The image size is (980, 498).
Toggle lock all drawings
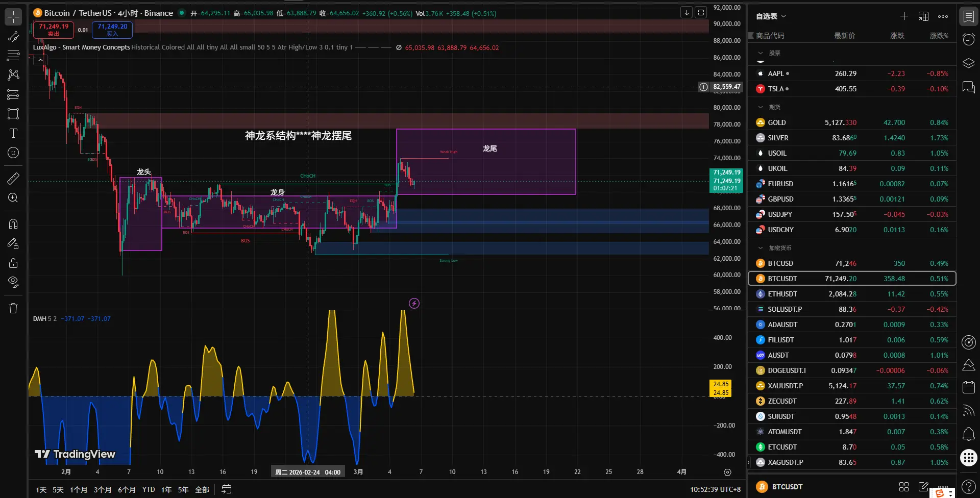click(x=13, y=263)
